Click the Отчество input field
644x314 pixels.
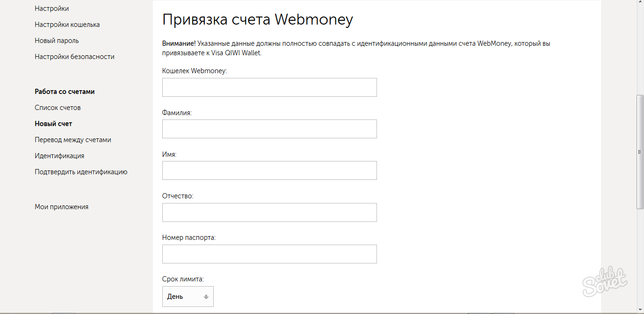(x=269, y=212)
